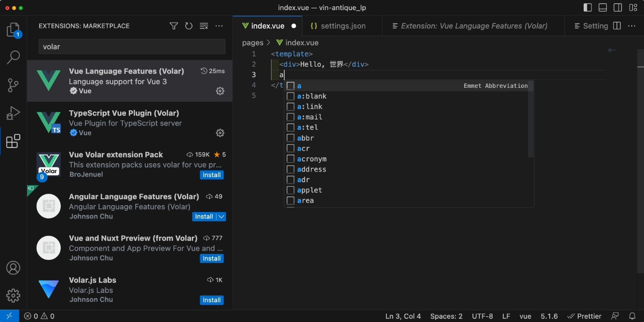644x322 pixels.
Task: Click Prettier in status bar
Action: point(584,316)
